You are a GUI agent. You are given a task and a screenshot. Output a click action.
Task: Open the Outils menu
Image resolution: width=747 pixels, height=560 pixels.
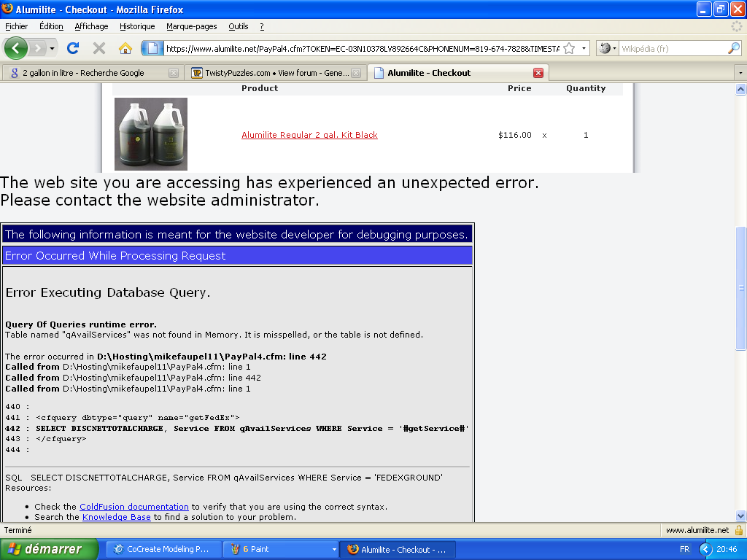(239, 27)
